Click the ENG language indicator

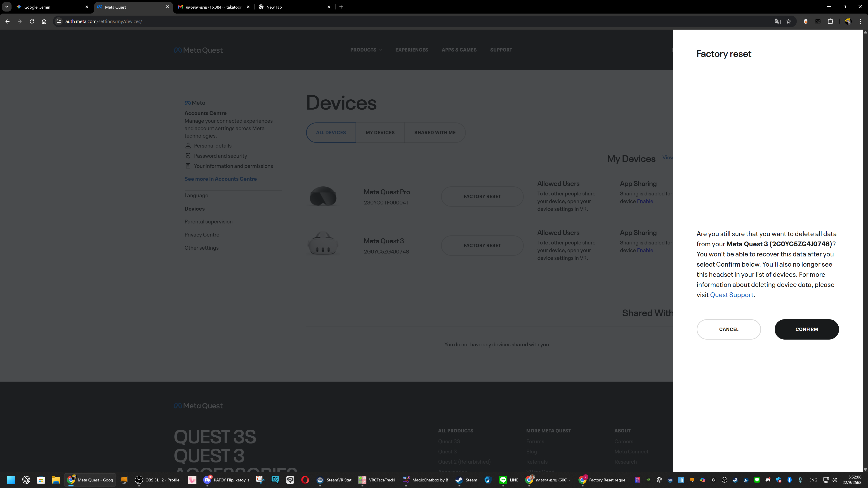coord(813,480)
